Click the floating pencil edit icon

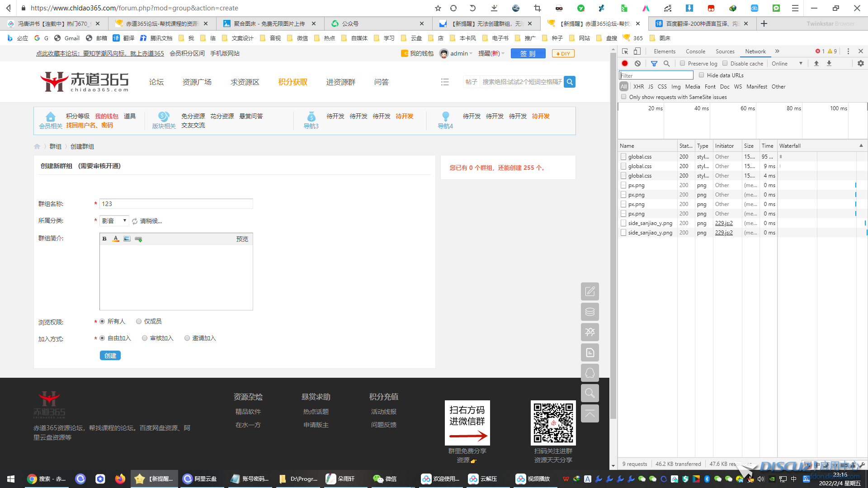point(590,291)
